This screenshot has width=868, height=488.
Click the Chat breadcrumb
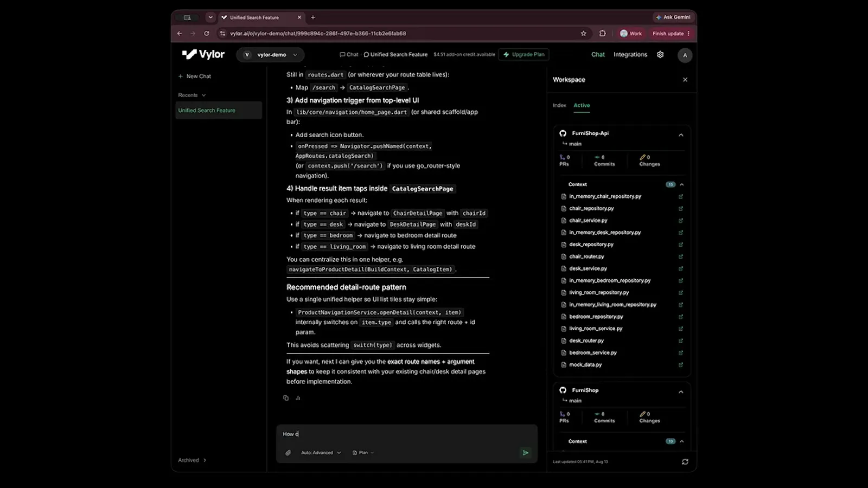[x=349, y=55]
